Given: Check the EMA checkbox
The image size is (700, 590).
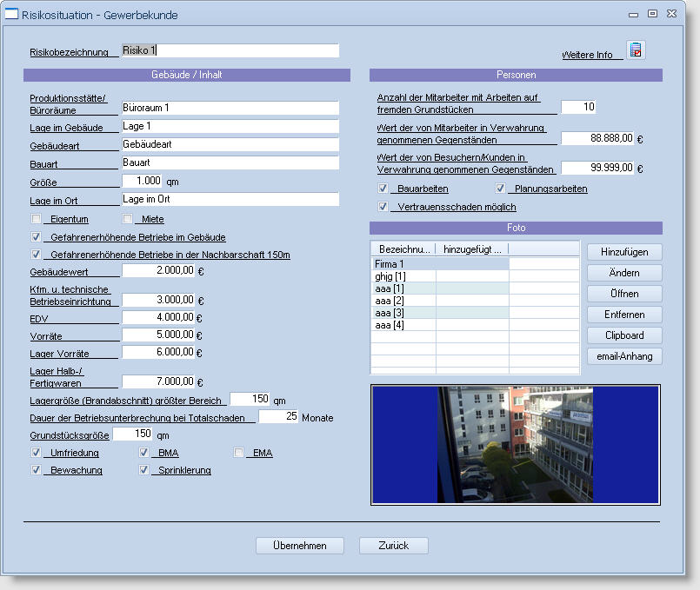Looking at the screenshot, I should 239,453.
